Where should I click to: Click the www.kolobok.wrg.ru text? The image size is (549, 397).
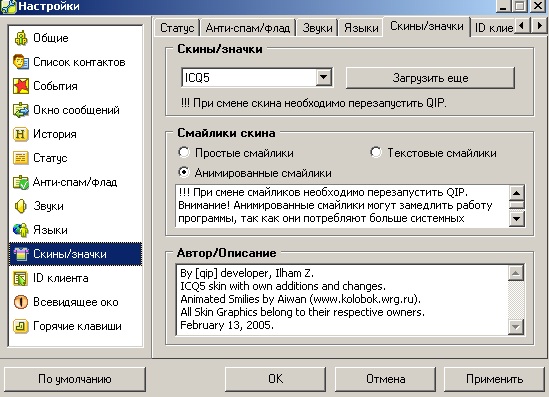[364, 299]
